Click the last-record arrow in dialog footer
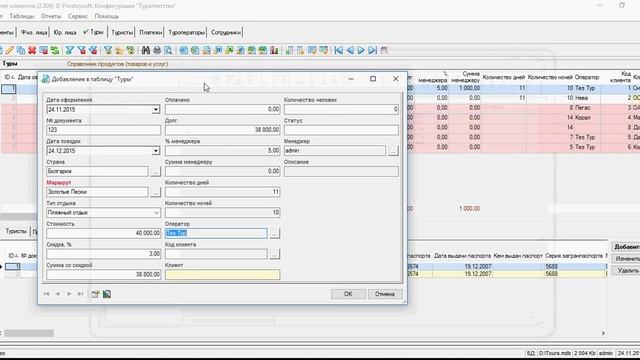 pos(80,294)
